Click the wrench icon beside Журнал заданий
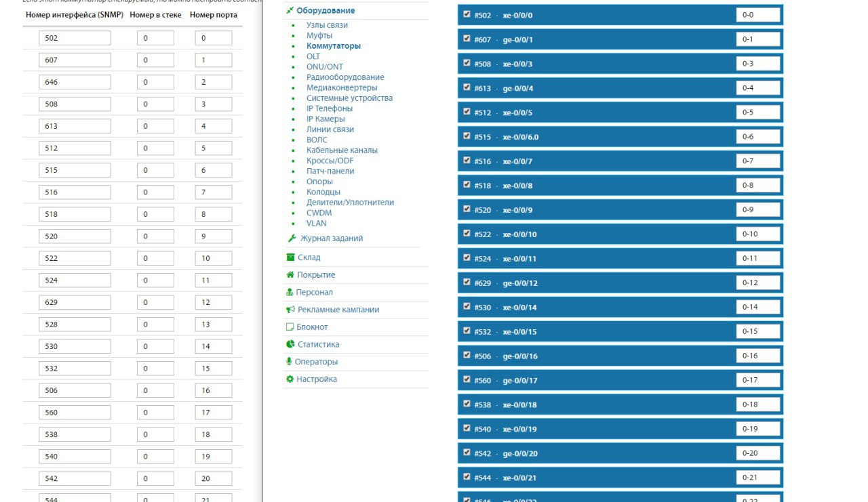 [x=292, y=238]
